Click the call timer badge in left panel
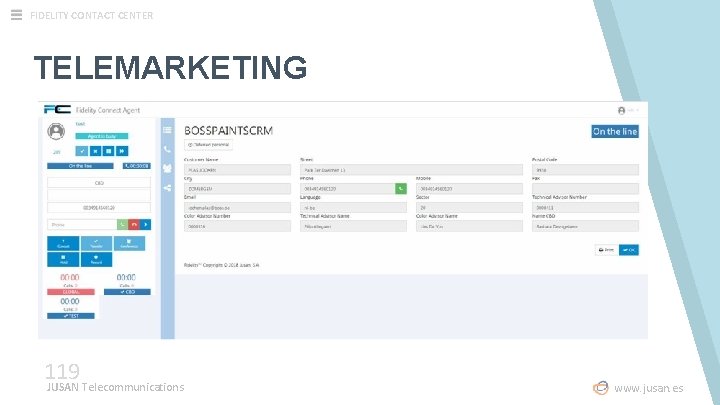The height and width of the screenshot is (405, 720). [136, 166]
